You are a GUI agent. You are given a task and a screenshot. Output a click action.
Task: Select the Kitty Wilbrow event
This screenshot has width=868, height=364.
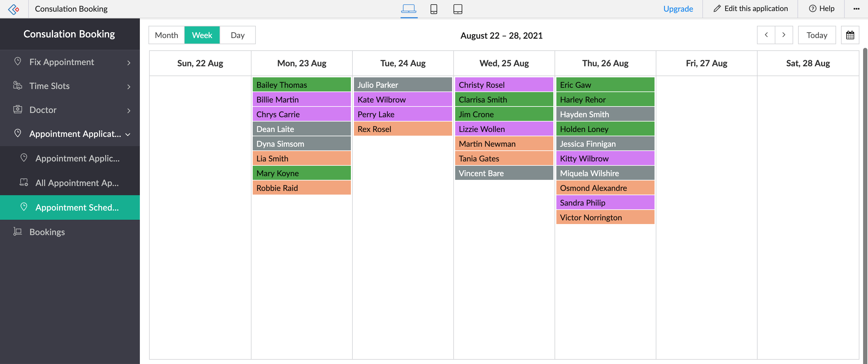click(x=605, y=158)
